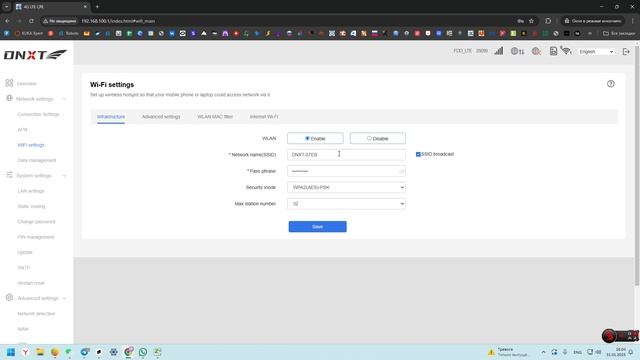
Task: Show hidden tray icons chevron
Action: pos(543,352)
